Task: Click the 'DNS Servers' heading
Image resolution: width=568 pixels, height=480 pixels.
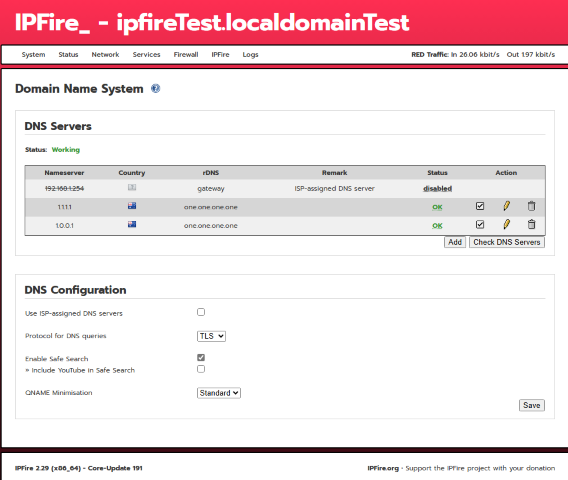Action: coord(58,126)
